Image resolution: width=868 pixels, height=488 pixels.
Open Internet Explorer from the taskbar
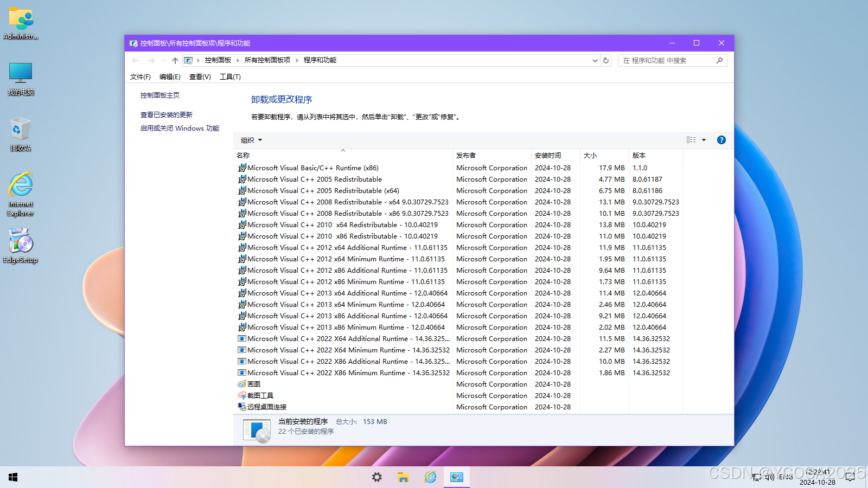[430, 477]
